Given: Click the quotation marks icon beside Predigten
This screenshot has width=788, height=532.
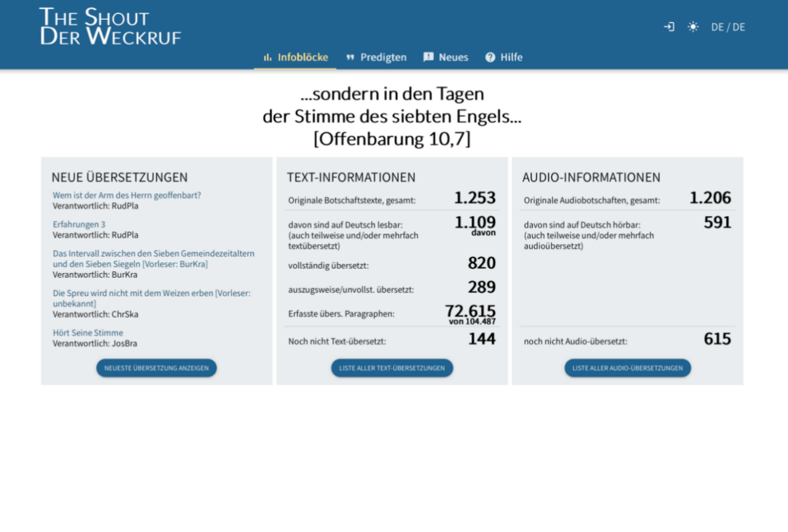Looking at the screenshot, I should coord(351,57).
